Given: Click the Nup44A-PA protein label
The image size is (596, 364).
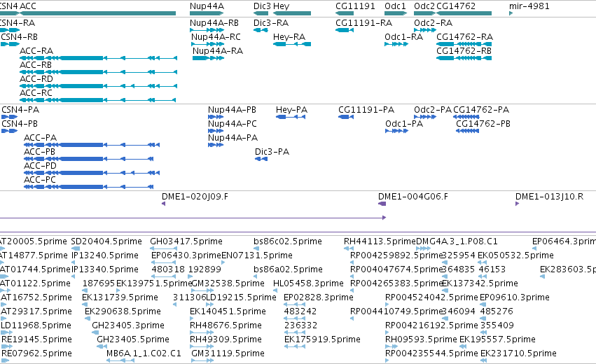Looking at the screenshot, I should (233, 138).
